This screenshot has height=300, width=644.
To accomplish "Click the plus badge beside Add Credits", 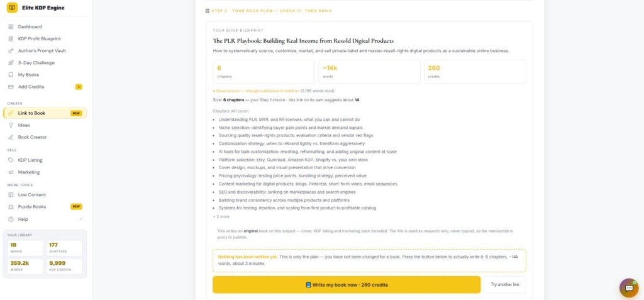I will click(79, 87).
